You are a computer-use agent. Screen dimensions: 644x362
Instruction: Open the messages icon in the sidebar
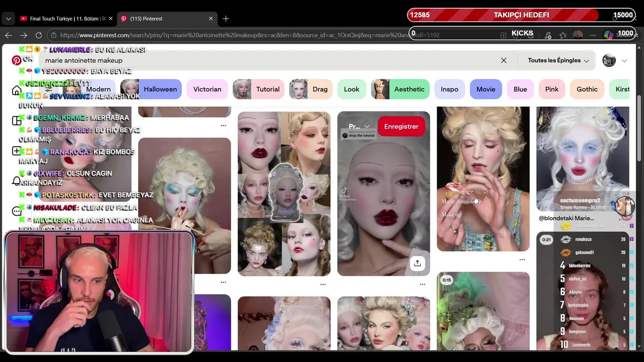click(x=17, y=211)
